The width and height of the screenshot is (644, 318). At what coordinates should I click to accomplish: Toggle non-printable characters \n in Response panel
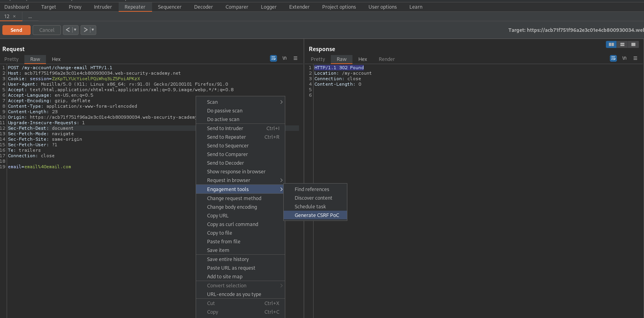coord(624,58)
